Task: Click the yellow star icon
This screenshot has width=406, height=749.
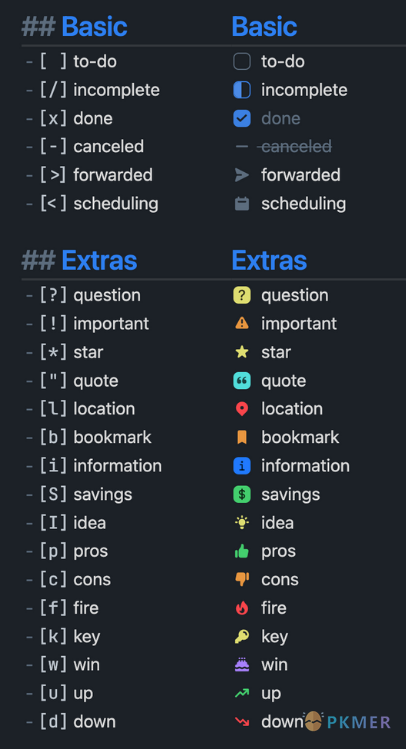Action: (242, 353)
